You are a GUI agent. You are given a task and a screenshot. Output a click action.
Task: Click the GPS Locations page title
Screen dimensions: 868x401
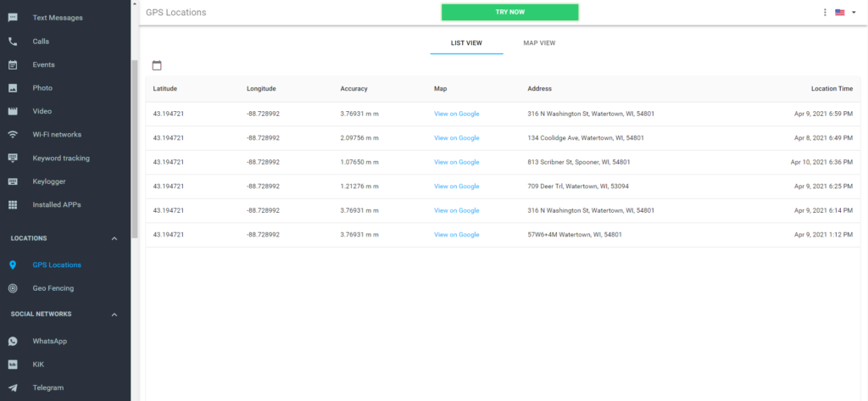[176, 12]
